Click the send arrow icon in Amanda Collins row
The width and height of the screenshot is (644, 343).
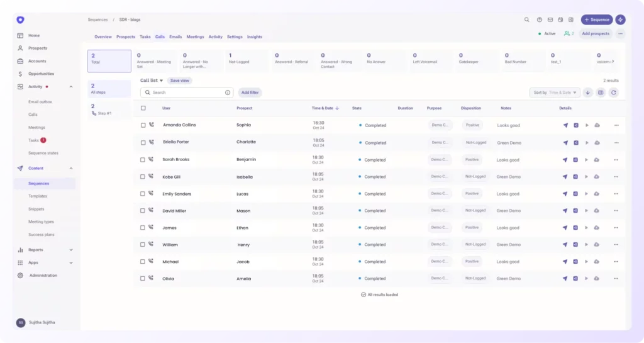click(x=565, y=125)
